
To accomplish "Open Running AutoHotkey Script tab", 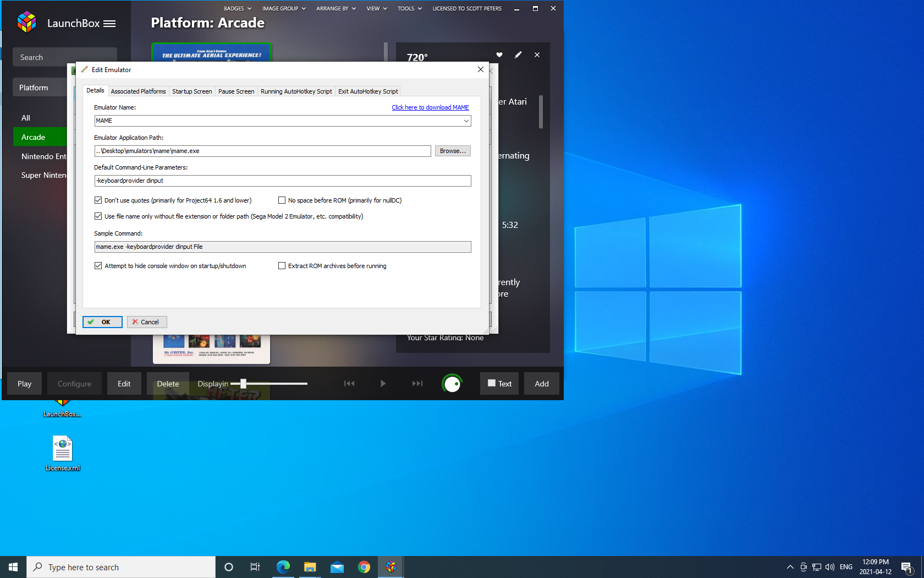I will click(296, 91).
